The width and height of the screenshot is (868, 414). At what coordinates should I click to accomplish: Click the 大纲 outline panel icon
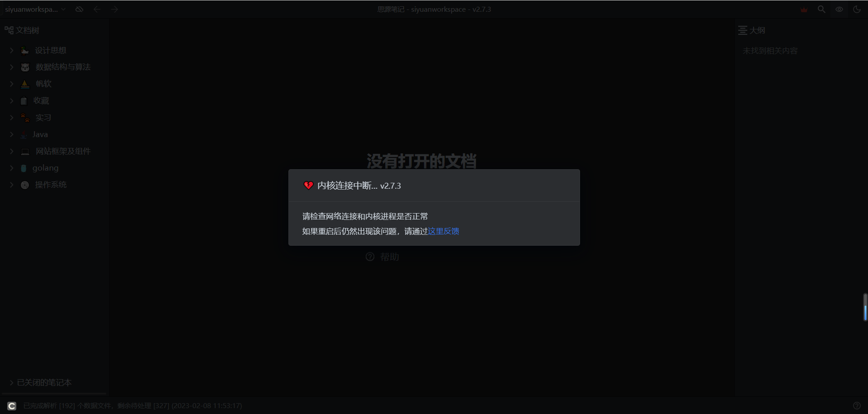[742, 30]
